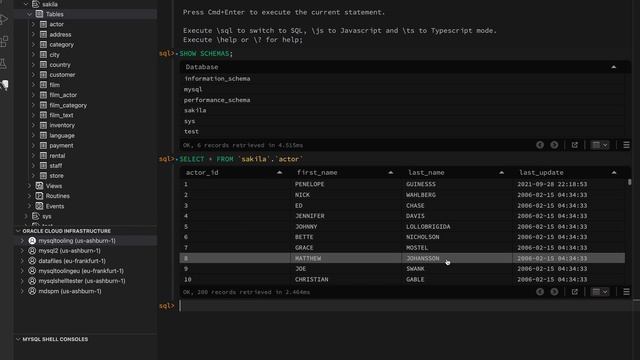640x360 pixels.
Task: Sort by actor_id column header
Action: tap(279, 173)
